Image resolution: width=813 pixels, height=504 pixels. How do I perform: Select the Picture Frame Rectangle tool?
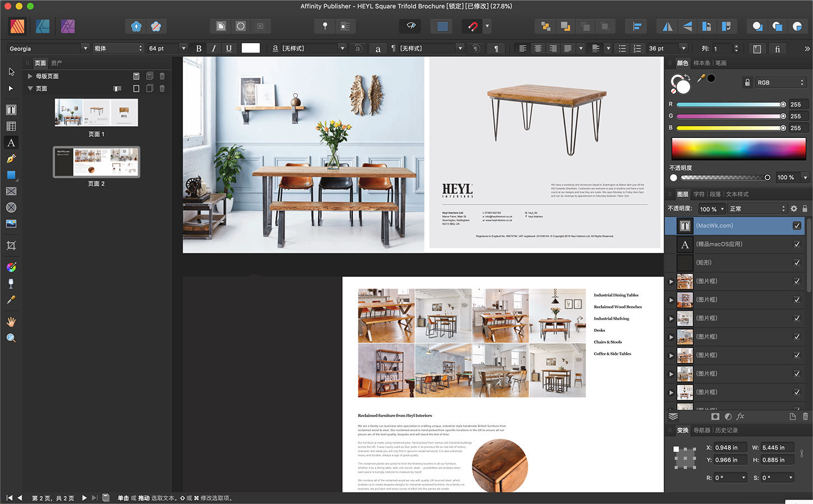(x=11, y=191)
